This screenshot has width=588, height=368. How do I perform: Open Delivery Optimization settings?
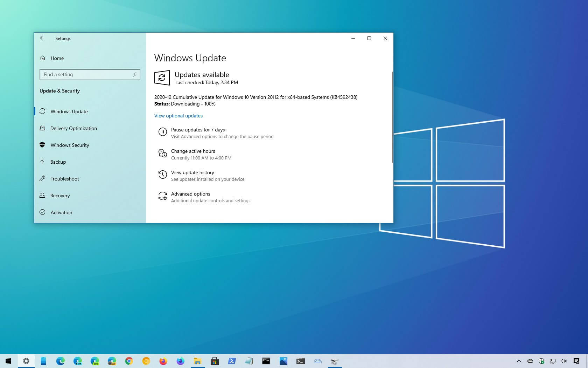click(73, 128)
